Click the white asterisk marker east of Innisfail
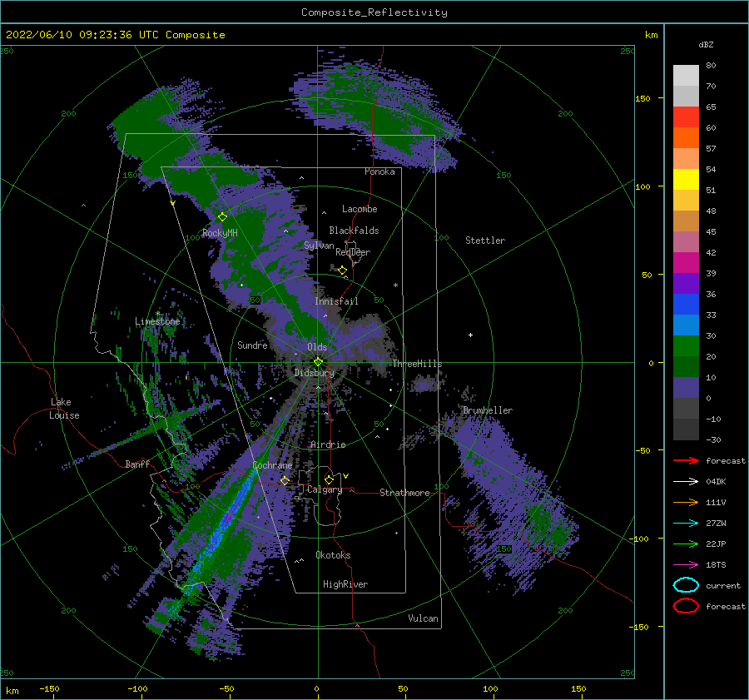 click(x=395, y=285)
